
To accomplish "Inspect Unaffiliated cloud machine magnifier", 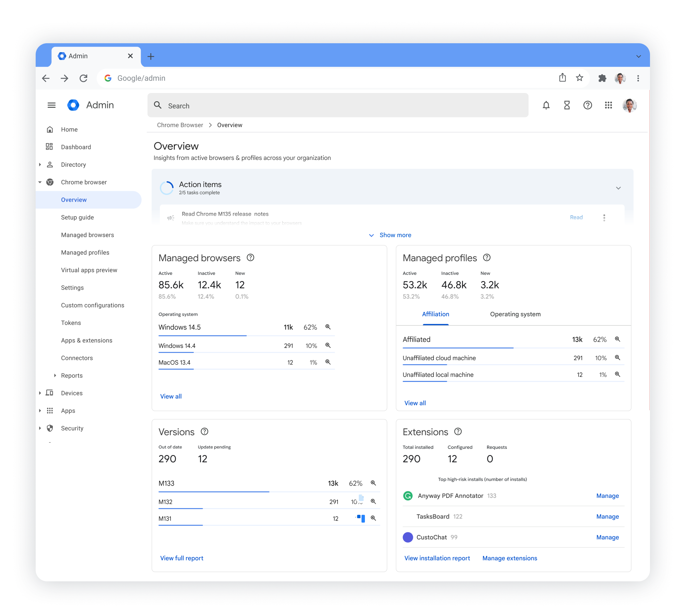I will point(617,358).
